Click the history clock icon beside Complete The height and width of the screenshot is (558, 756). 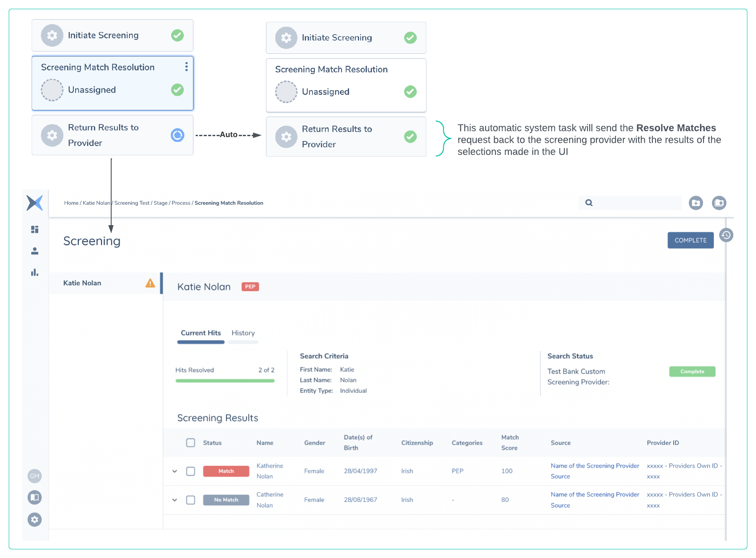tap(726, 235)
